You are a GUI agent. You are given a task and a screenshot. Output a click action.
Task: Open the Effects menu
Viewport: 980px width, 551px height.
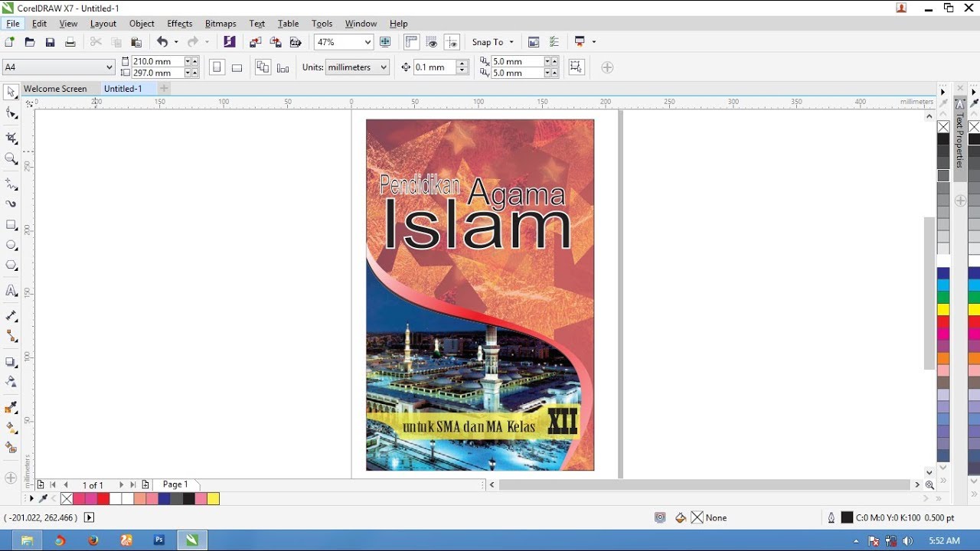tap(180, 24)
